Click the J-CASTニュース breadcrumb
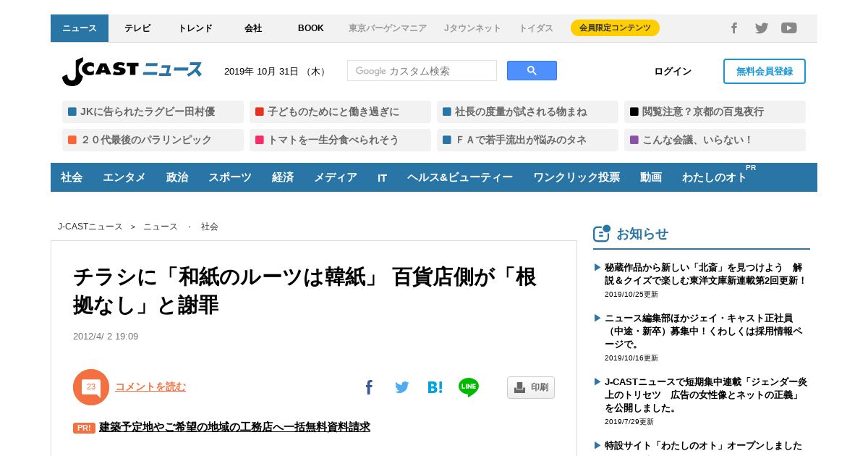 pyautogui.click(x=90, y=227)
